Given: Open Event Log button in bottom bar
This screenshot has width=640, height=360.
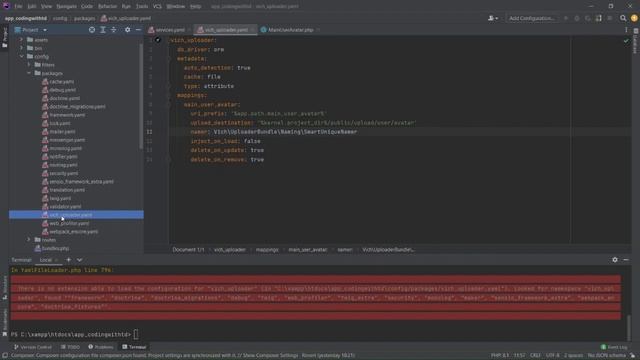Looking at the screenshot, I should click(x=614, y=347).
